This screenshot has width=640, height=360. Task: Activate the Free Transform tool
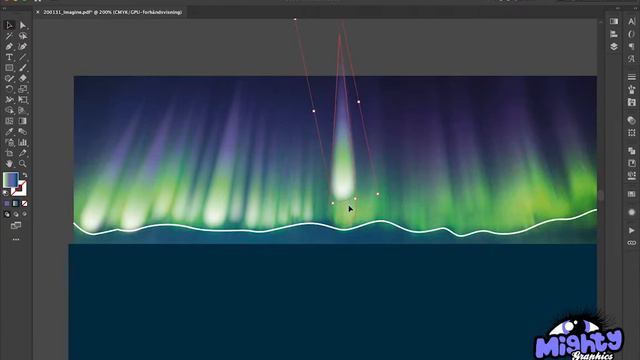coord(23,100)
